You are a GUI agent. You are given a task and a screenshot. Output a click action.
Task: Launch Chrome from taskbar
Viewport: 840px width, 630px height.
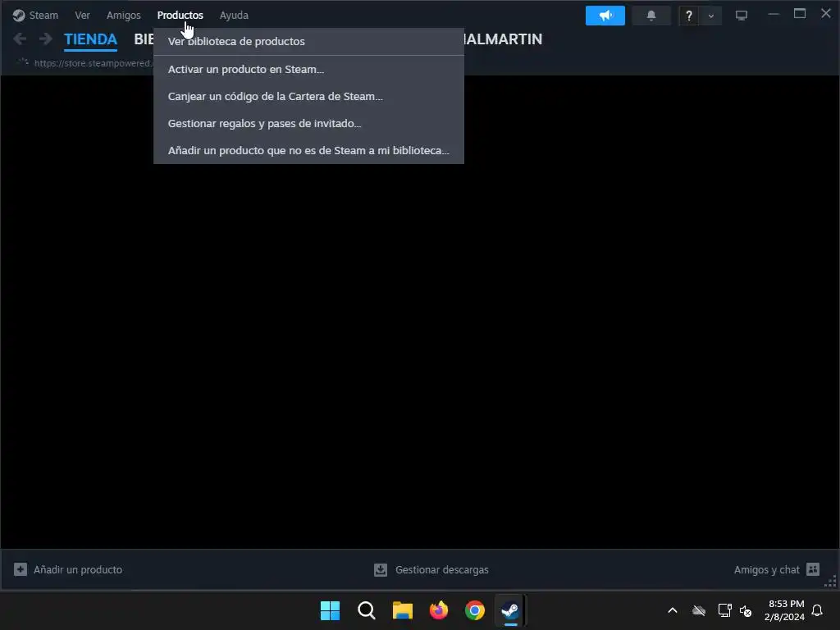475,610
